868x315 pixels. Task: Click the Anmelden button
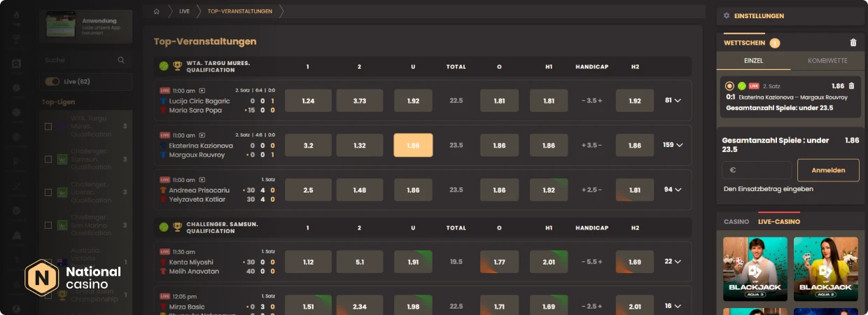[x=828, y=170]
